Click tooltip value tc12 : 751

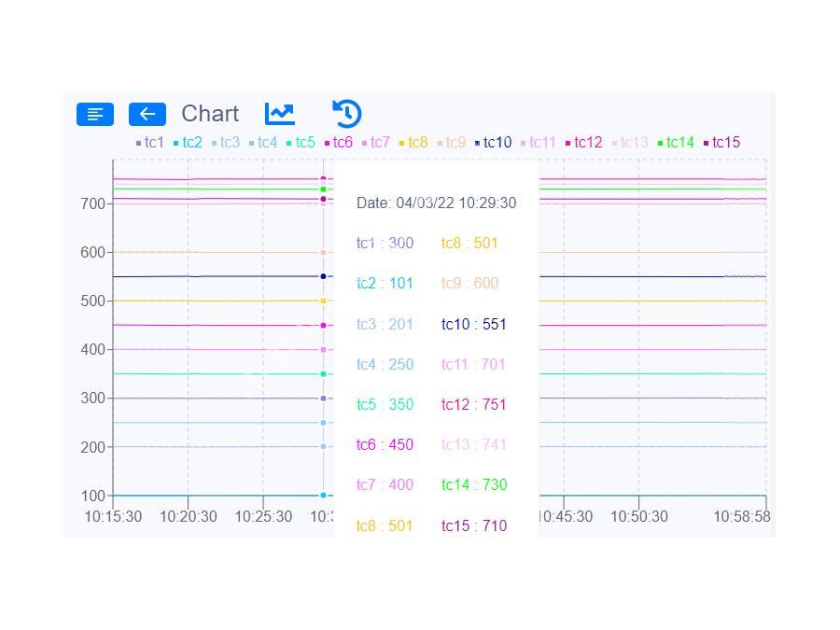pos(473,404)
